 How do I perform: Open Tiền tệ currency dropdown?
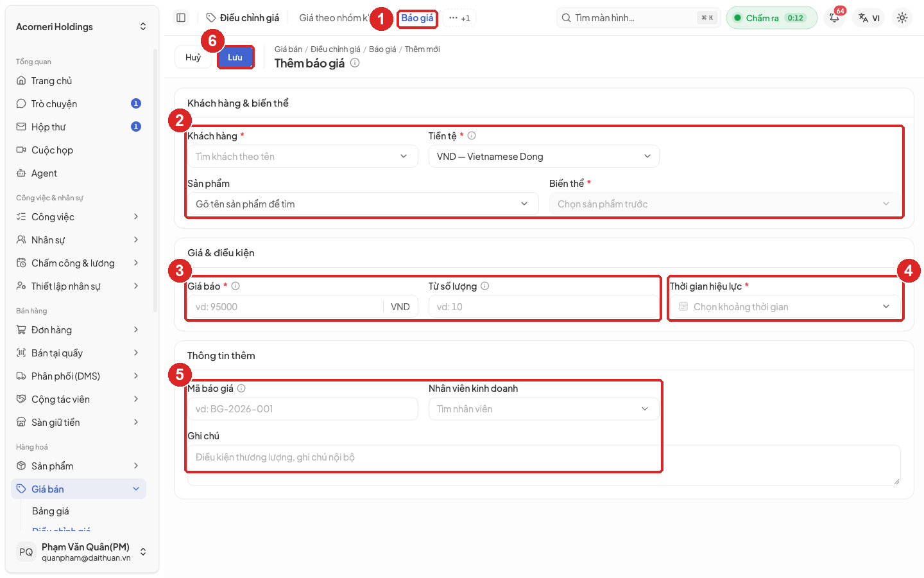coord(544,156)
